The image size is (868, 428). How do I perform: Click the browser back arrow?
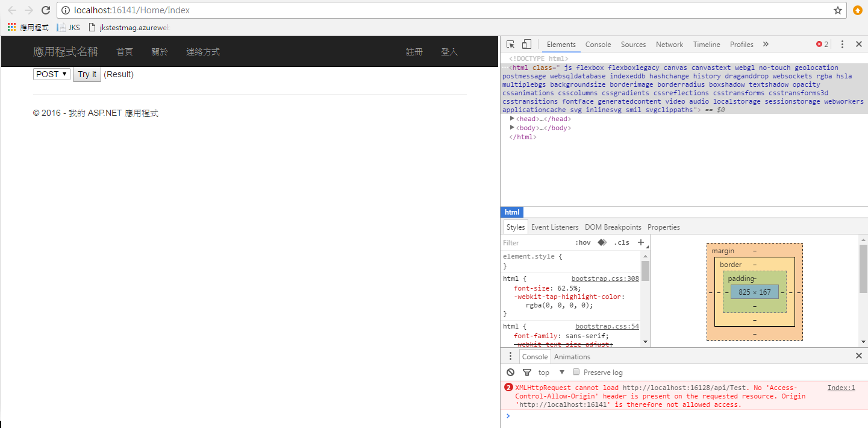12,10
